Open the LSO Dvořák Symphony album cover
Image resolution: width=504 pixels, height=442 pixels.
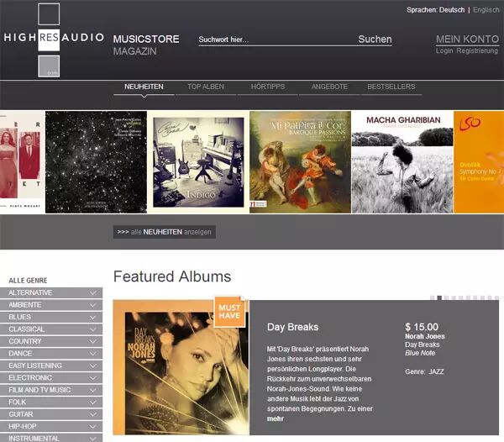coord(479,162)
